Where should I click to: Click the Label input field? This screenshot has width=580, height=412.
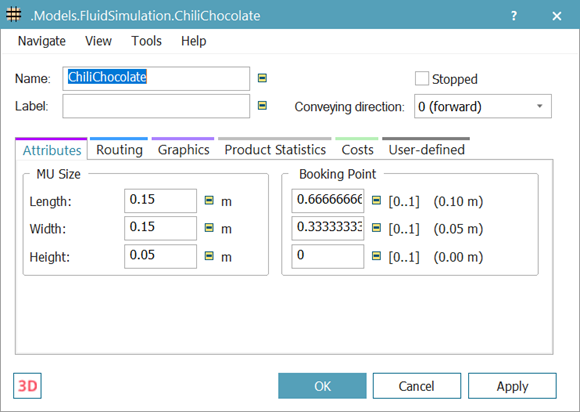coord(156,107)
